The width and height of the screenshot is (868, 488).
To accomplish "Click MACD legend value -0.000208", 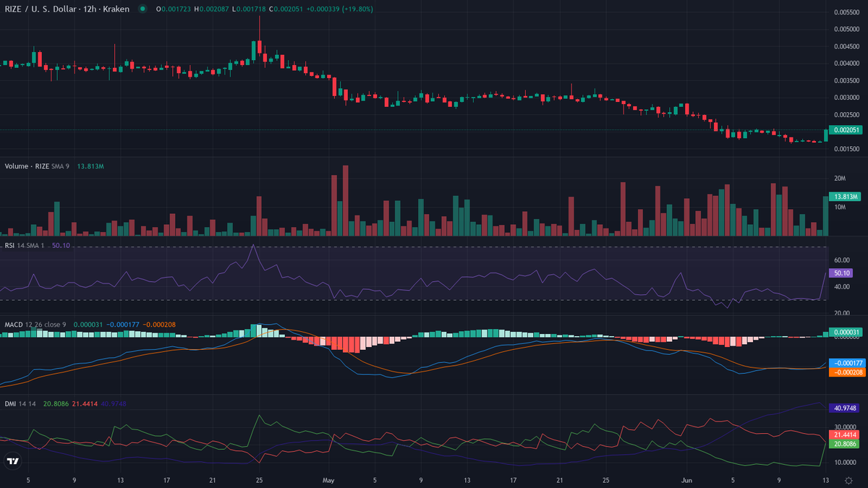I will (158, 325).
